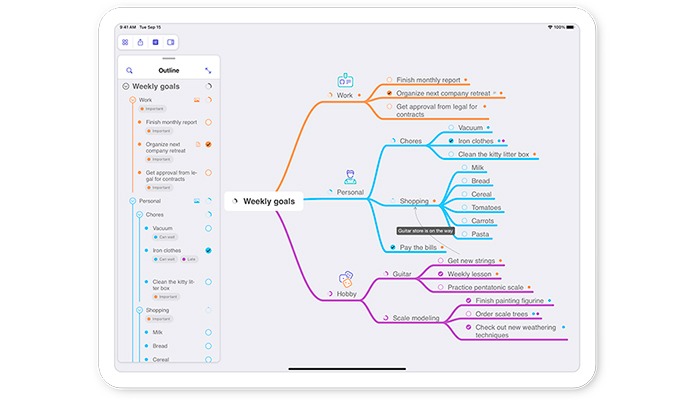The height and width of the screenshot is (400, 700).
Task: Toggle the outline panel toolbar icon
Action: coord(155,42)
